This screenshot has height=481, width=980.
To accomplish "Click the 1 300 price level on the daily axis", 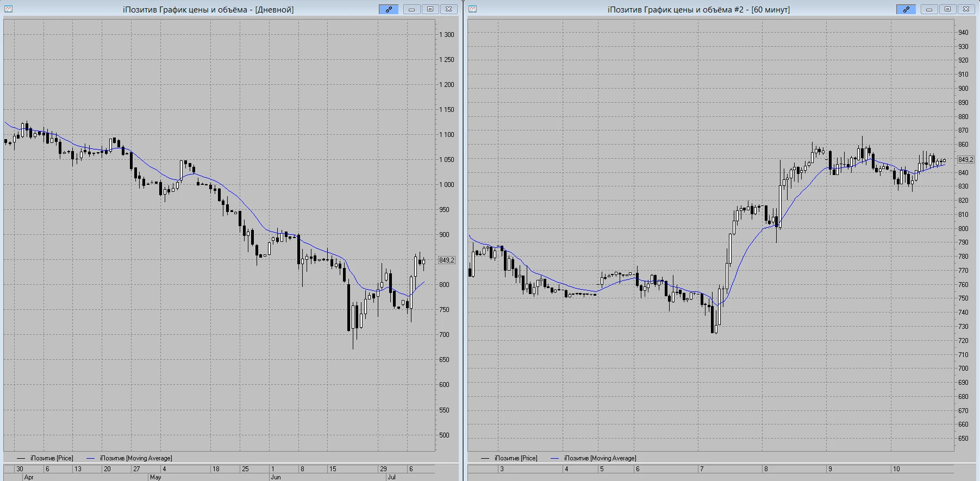I will point(447,35).
